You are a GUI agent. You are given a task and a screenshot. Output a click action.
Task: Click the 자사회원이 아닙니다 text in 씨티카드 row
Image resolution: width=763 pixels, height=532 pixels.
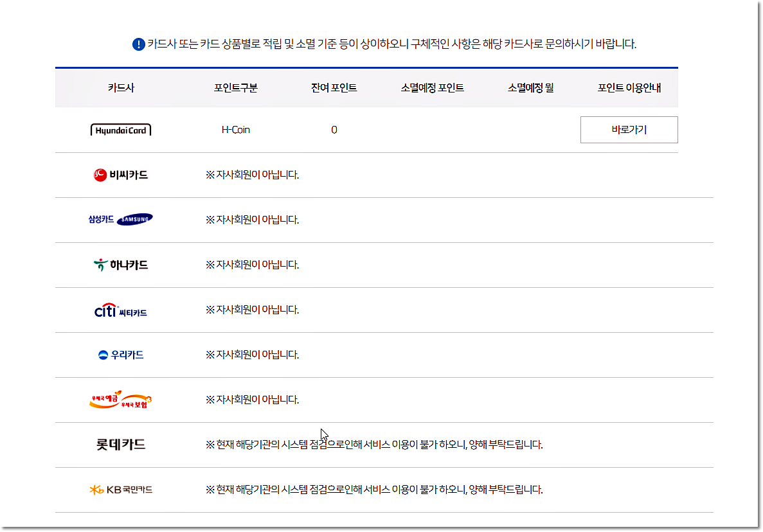(x=252, y=309)
